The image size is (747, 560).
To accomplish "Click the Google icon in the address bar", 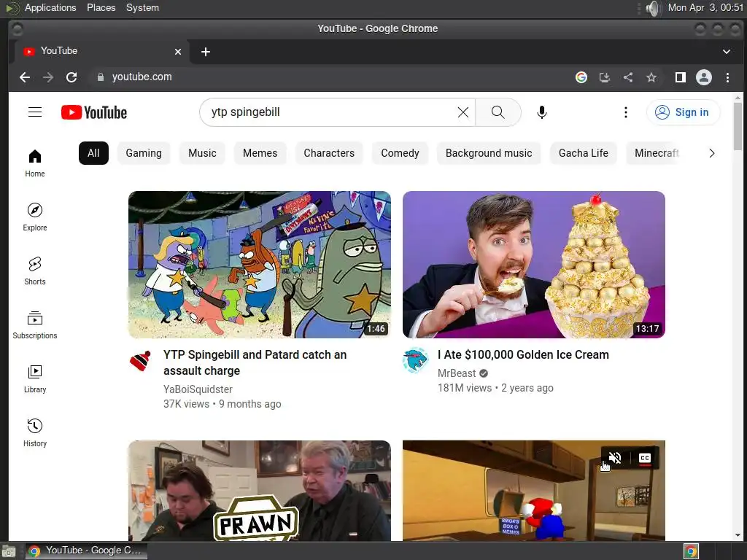I will coord(581,77).
